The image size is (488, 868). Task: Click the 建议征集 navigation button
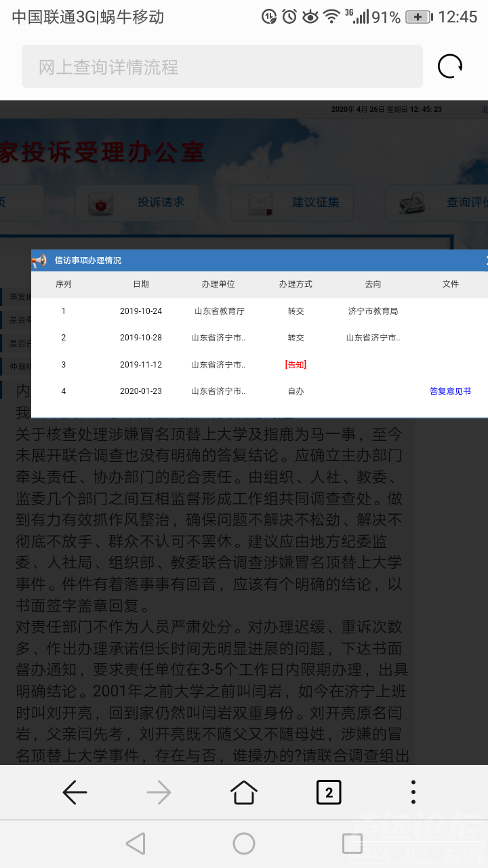pyautogui.click(x=292, y=203)
